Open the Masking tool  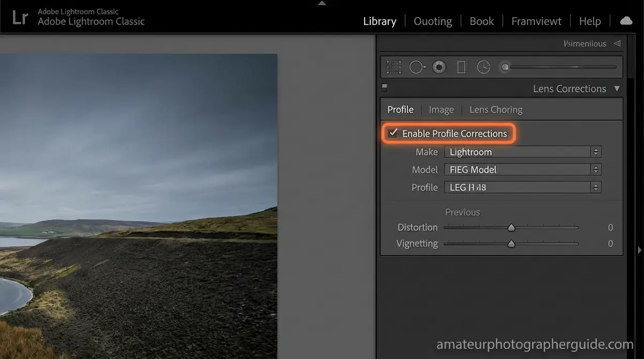461,66
